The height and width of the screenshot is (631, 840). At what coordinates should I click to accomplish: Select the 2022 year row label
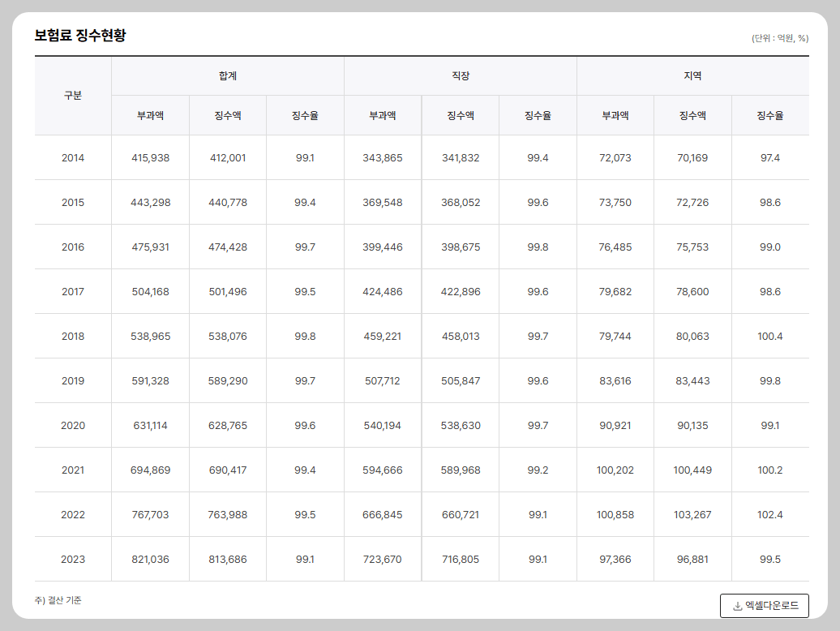click(73, 515)
